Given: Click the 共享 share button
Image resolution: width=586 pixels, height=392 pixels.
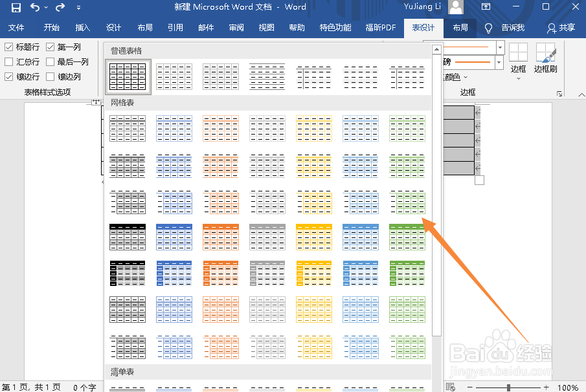Looking at the screenshot, I should point(561,28).
